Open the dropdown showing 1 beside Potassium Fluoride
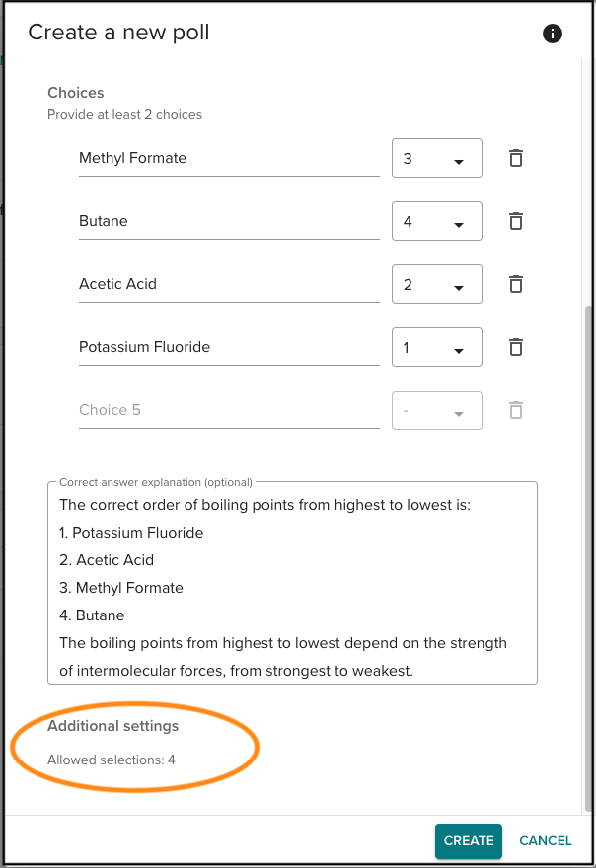 436,346
